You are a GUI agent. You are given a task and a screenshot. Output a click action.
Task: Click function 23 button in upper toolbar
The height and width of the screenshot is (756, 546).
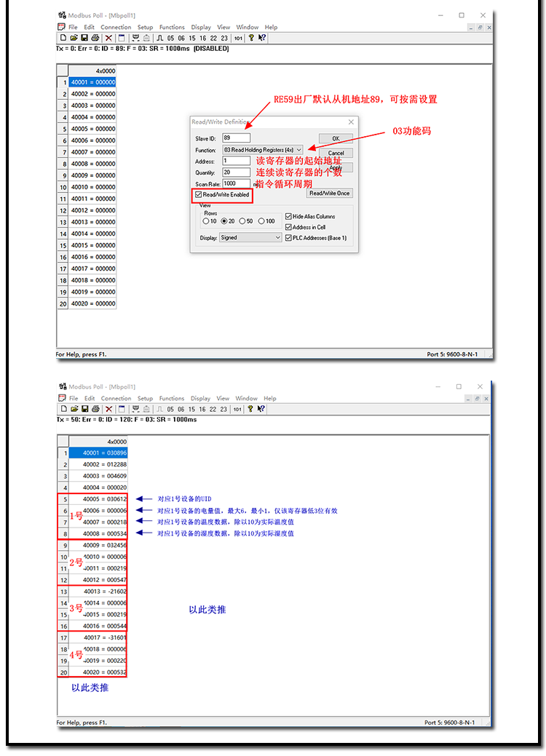pos(224,38)
